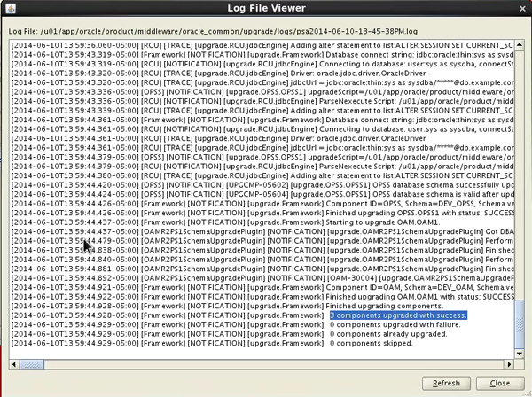Click log line timestamped 13:59:44.380

[x=262, y=175]
